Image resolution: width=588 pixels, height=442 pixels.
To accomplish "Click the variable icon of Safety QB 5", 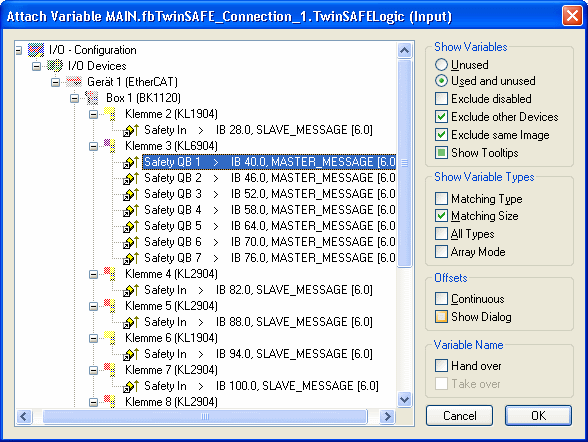I will 131,226.
